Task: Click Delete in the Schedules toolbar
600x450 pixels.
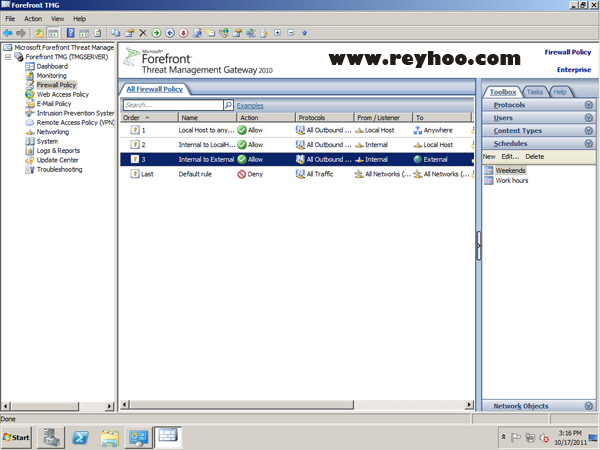Action: (535, 157)
